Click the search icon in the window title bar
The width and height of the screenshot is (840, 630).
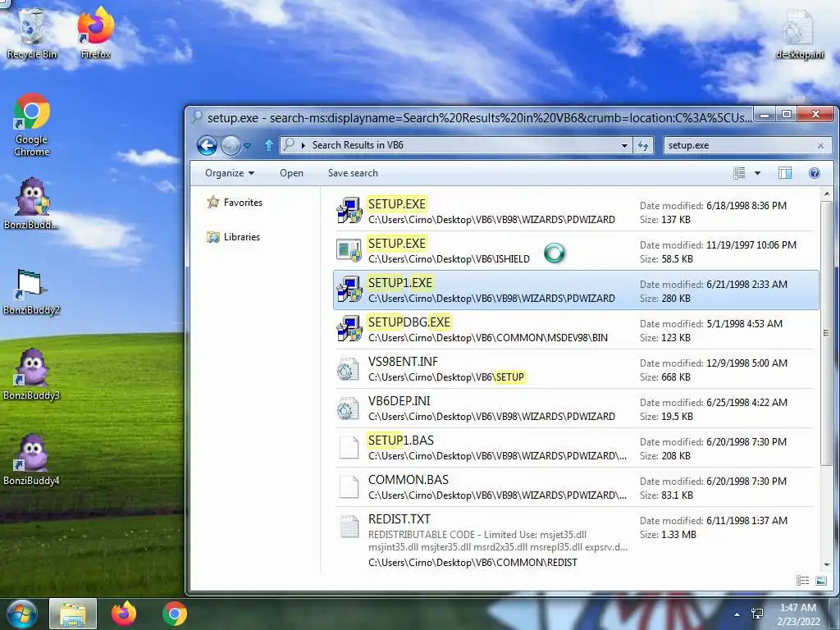coord(197,117)
